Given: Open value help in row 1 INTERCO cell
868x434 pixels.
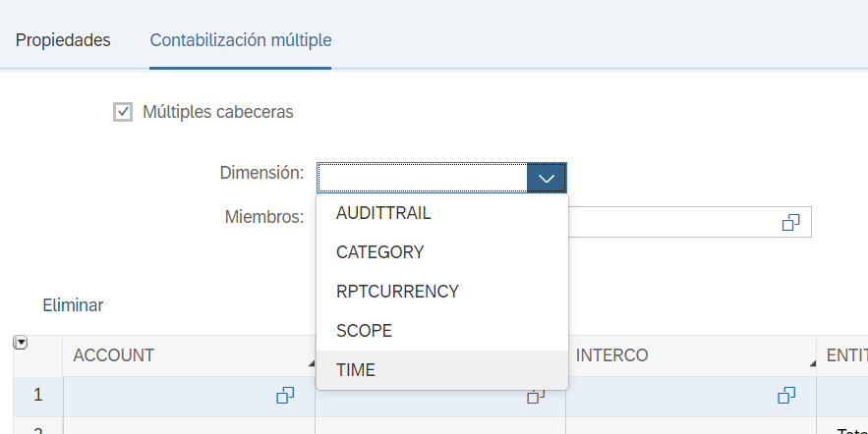Looking at the screenshot, I should [786, 395].
